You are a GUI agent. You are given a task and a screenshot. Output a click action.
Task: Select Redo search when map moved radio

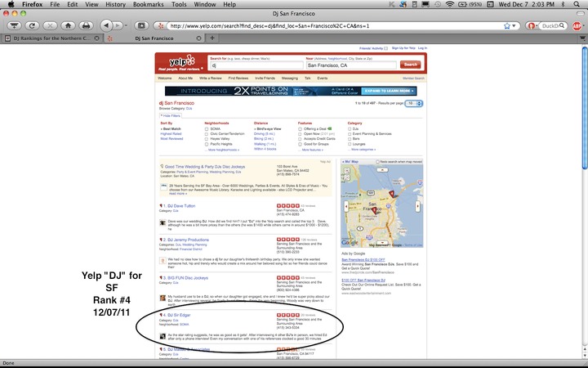pyautogui.click(x=377, y=162)
